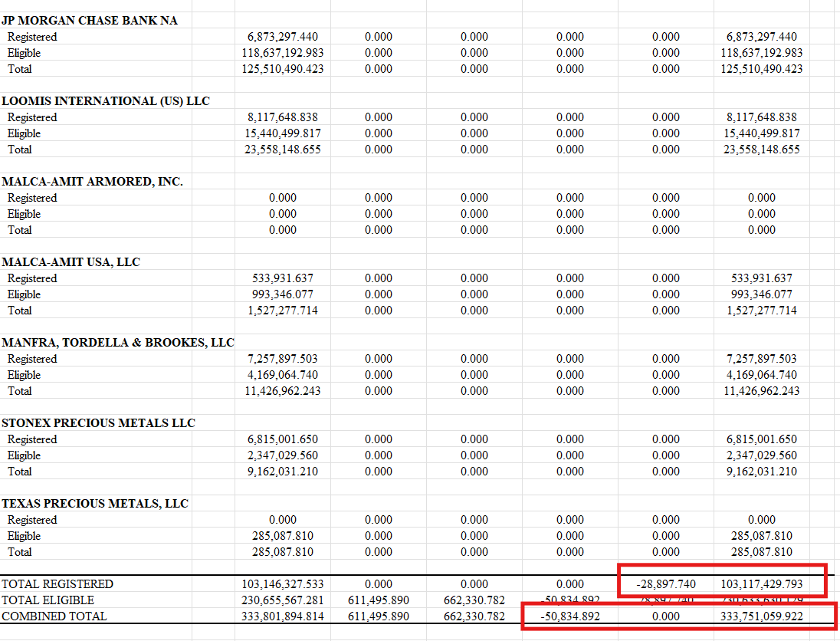Viewport: 840px width, 641px height.
Task: Select Total label under TEXAS PRECIOUS METALS
Action: pyautogui.click(x=20, y=551)
